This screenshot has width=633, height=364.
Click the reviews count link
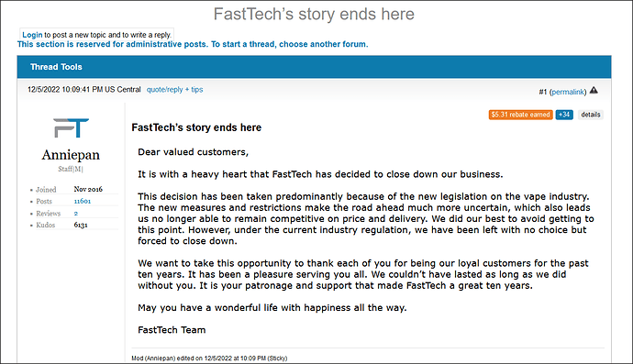pos(76,213)
